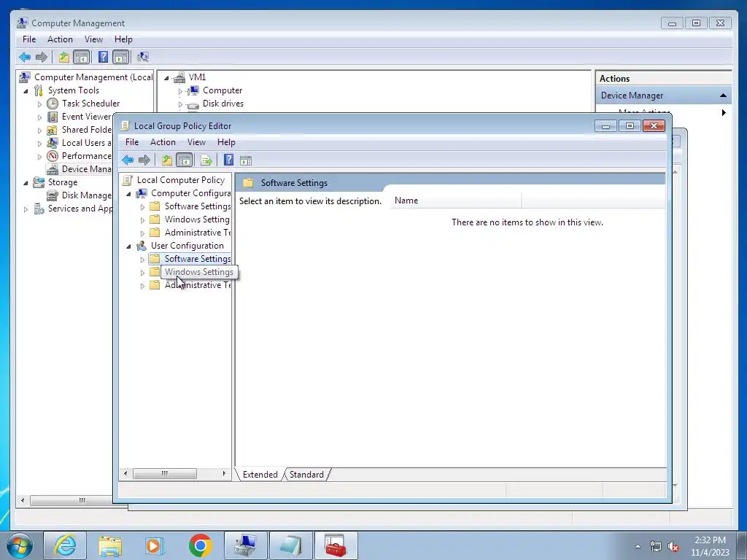The image size is (747, 560).
Task: Click Export List icon in Group Policy Editor
Action: tap(206, 160)
